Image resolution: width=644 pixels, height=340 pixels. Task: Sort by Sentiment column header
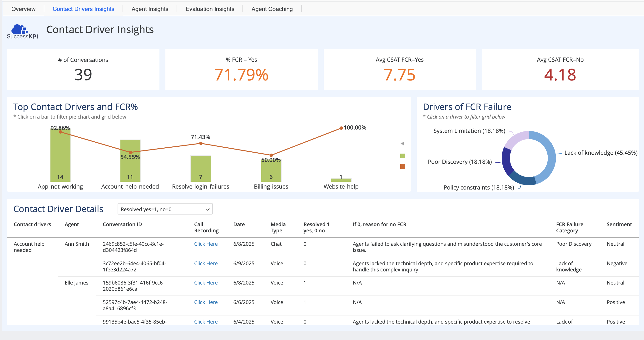click(x=619, y=224)
